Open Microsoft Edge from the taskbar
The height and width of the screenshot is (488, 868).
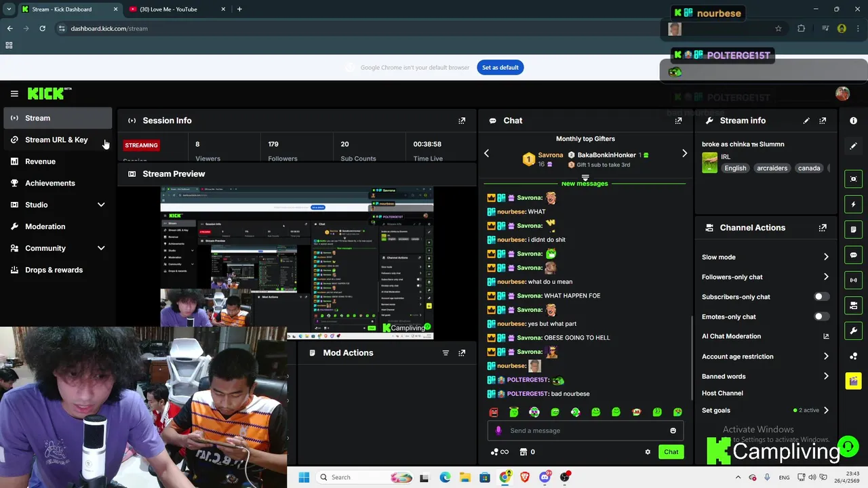point(445,477)
